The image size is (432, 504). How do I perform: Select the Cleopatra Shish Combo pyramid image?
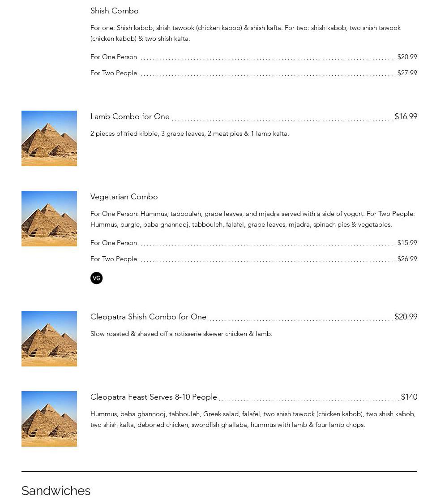[x=49, y=339]
